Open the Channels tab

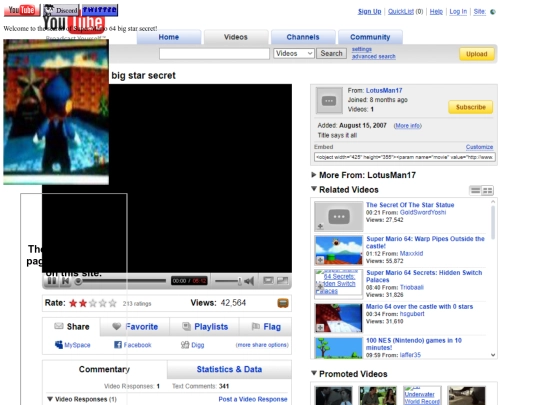303,37
